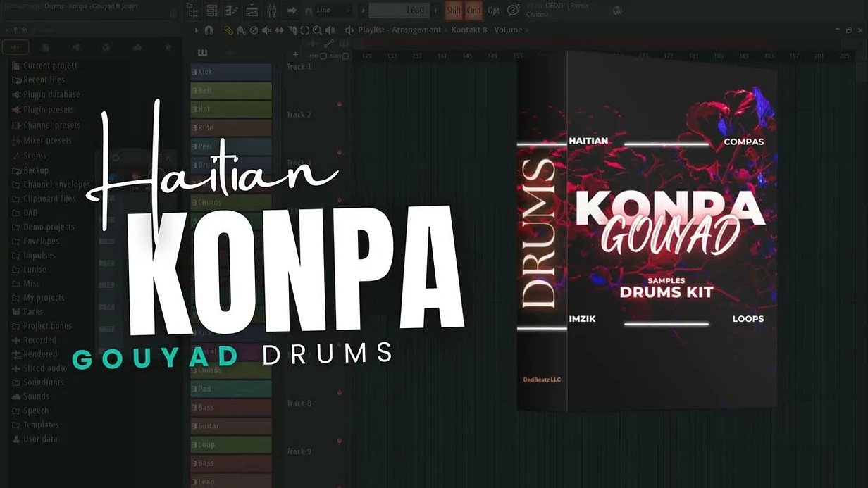Image resolution: width=868 pixels, height=488 pixels.
Task: Toggle the Shift key modifier button
Action: tap(453, 10)
